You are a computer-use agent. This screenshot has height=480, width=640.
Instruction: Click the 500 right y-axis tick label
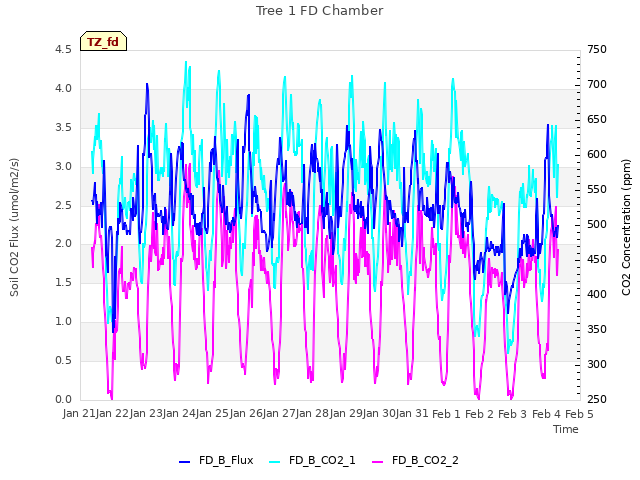pos(597,224)
